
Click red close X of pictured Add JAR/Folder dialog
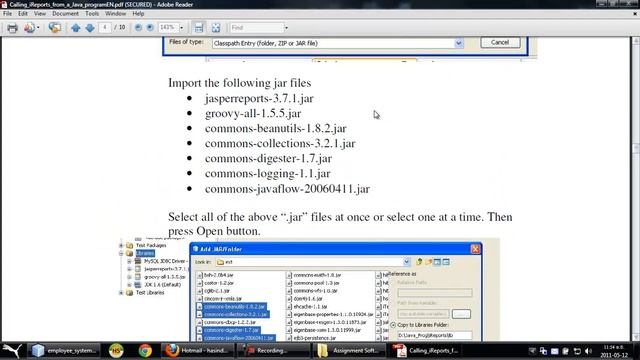pos(475,249)
